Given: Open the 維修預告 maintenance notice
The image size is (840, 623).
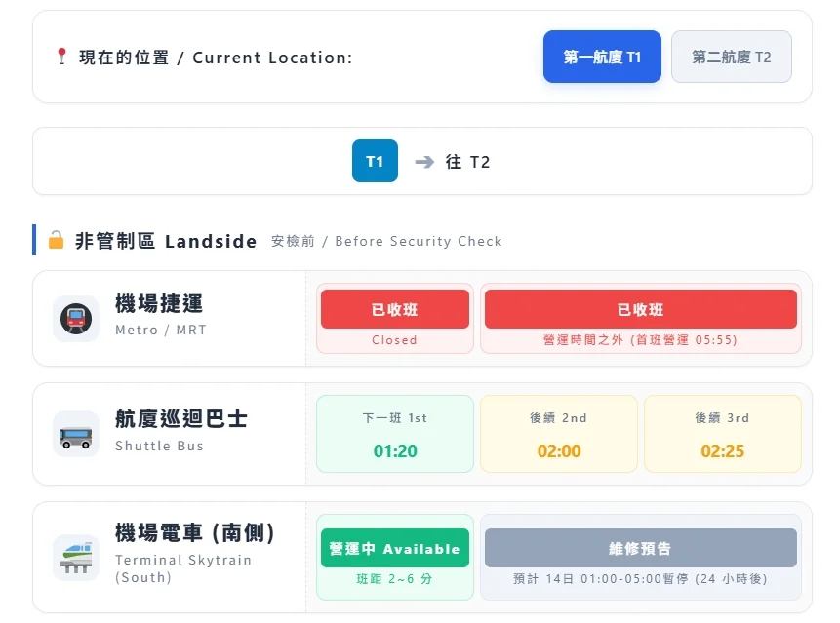Looking at the screenshot, I should tap(641, 557).
